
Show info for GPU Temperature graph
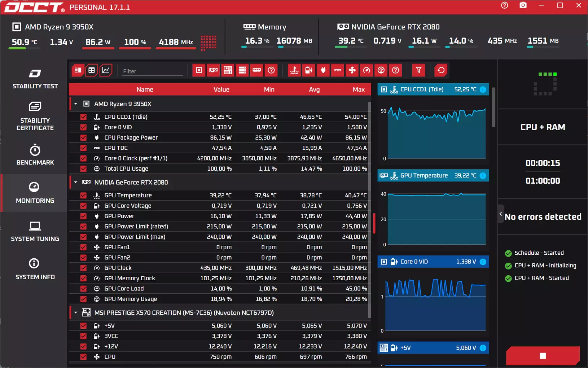483,176
